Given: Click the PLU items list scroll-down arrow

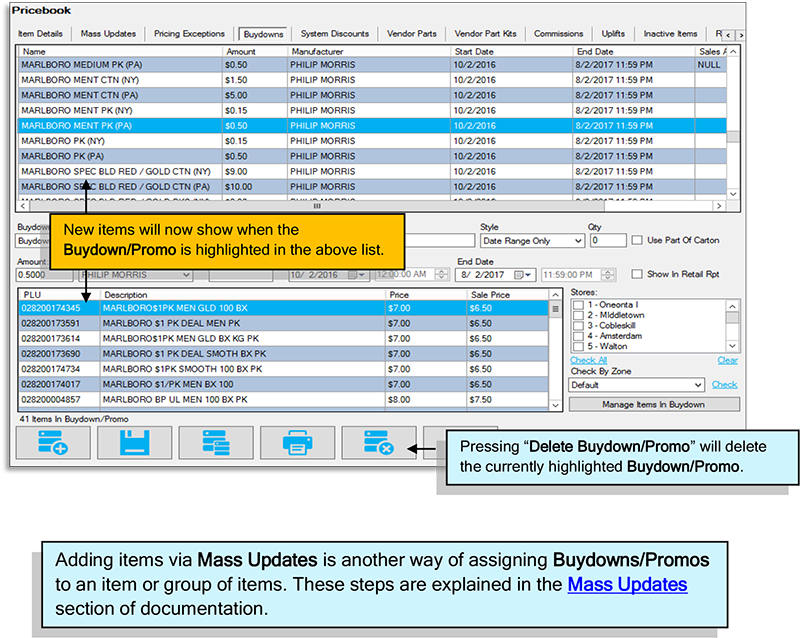Looking at the screenshot, I should (556, 405).
